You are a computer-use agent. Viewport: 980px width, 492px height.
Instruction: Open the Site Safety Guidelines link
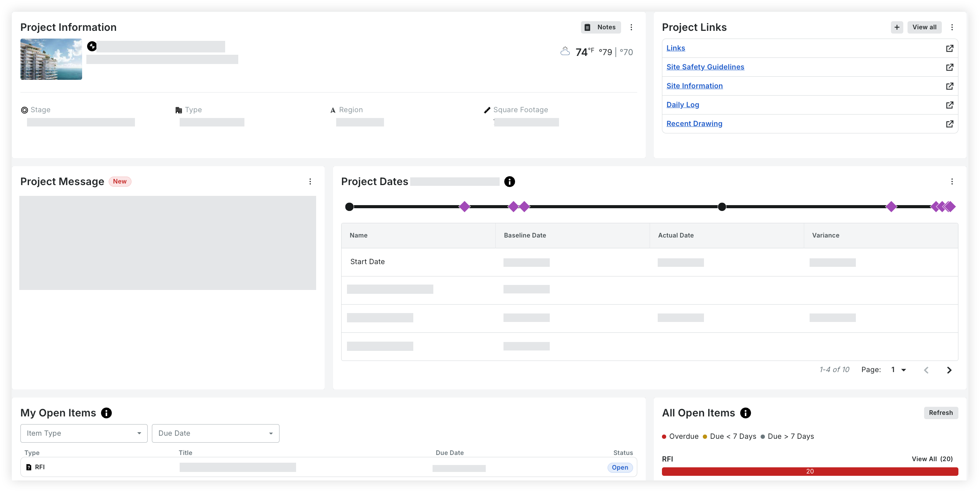pyautogui.click(x=705, y=67)
